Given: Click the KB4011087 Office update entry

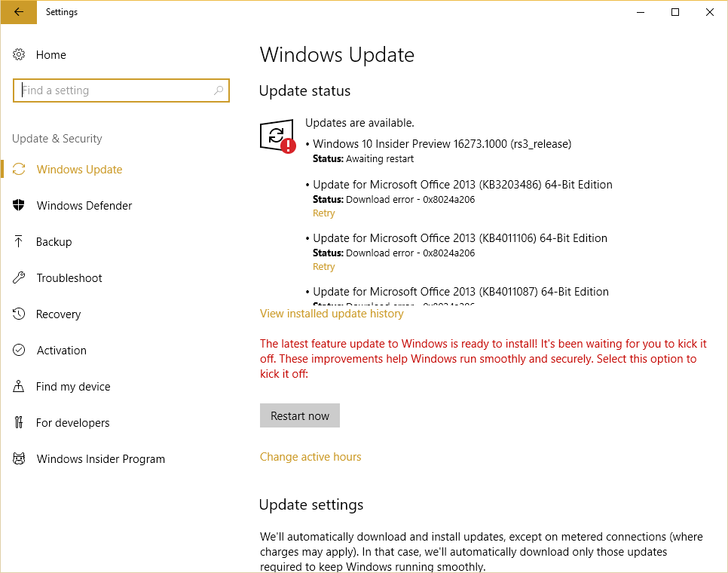Looking at the screenshot, I should click(460, 292).
